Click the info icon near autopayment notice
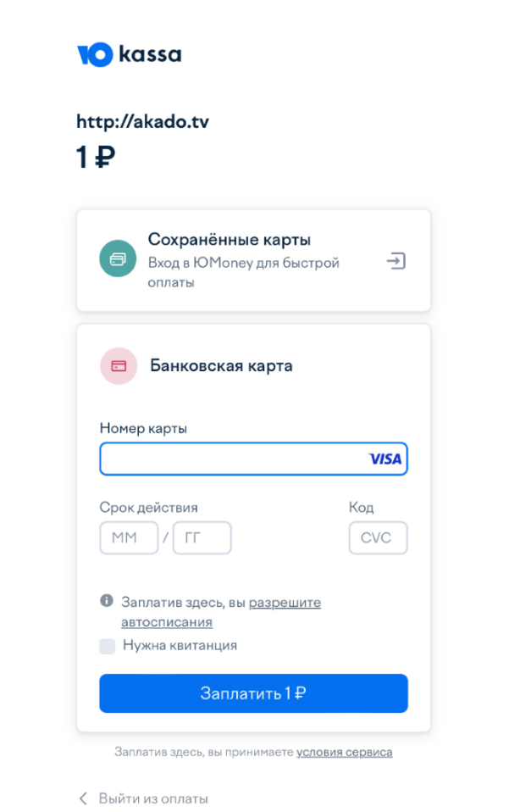 [x=107, y=600]
